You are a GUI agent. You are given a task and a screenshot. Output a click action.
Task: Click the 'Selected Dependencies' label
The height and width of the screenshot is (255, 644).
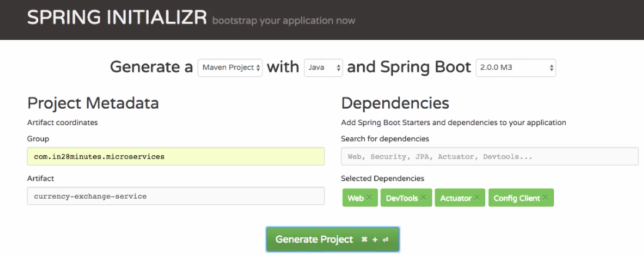(x=382, y=179)
